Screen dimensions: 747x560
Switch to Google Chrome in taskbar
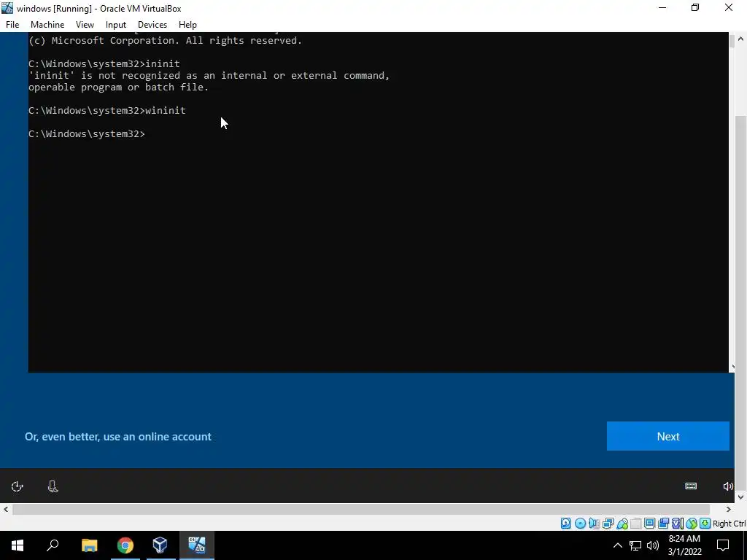(x=125, y=545)
